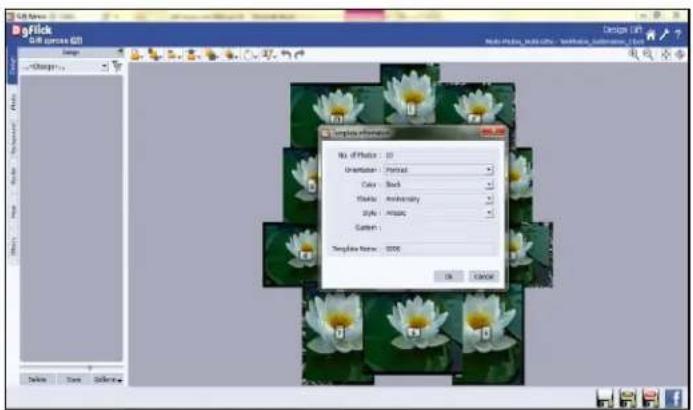Select the Mask vertical tab
Screen dimensions: 693x410
(13, 212)
